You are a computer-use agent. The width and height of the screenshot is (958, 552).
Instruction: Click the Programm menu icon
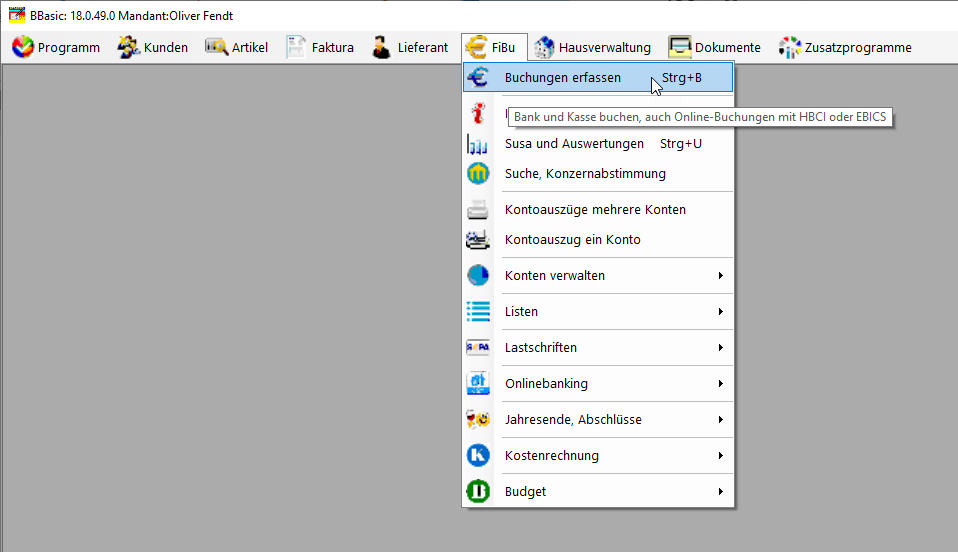click(23, 47)
